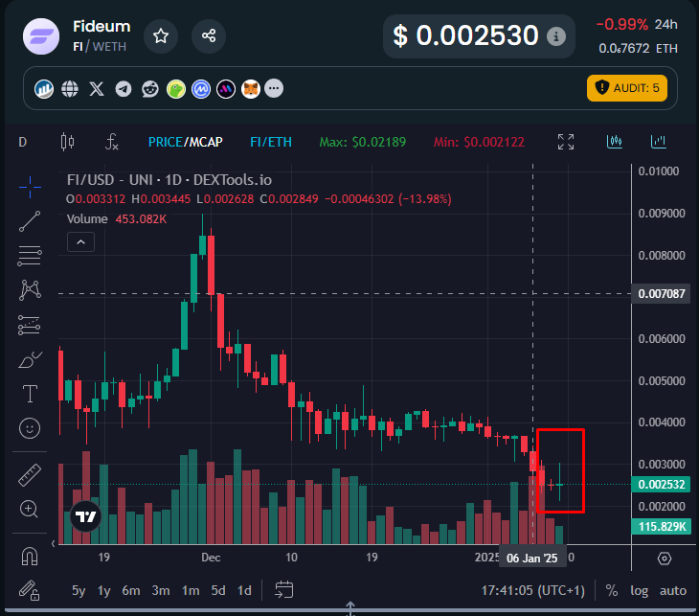The height and width of the screenshot is (616, 699).
Task: Click the TradingView logo on the chart
Action: [x=85, y=516]
